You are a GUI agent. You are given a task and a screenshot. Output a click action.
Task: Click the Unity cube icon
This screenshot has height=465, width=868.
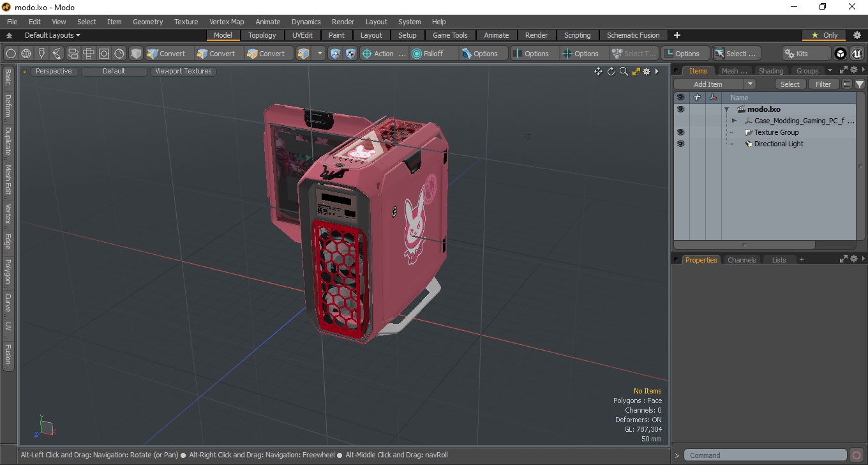pyautogui.click(x=841, y=54)
